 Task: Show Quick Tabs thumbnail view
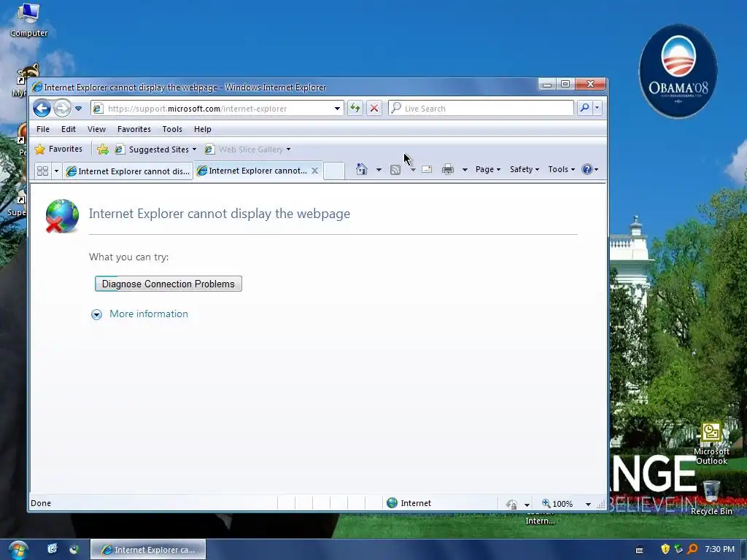tap(42, 171)
